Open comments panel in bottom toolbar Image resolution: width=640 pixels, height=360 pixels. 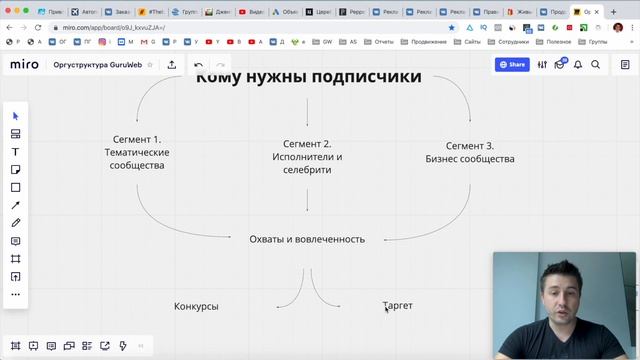[51, 346]
